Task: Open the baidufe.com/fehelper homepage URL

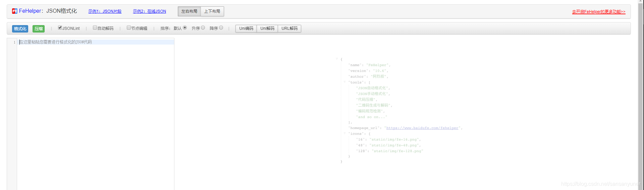Action: (422, 128)
